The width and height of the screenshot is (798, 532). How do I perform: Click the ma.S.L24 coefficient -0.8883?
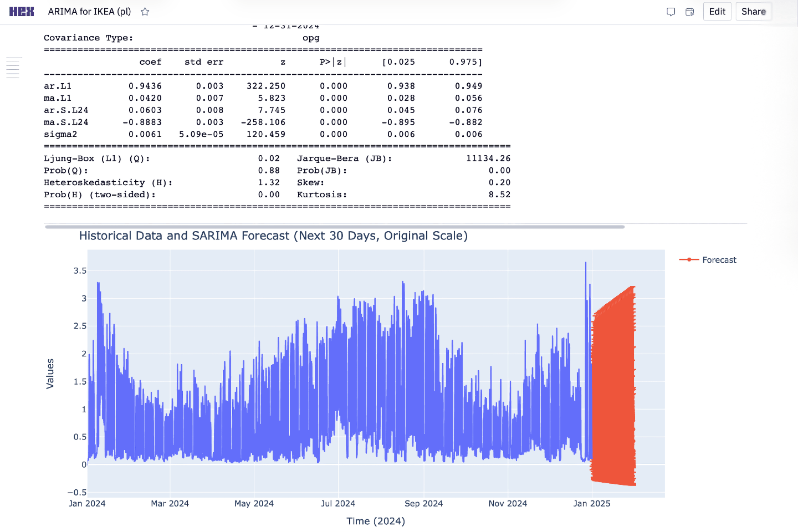pos(142,122)
